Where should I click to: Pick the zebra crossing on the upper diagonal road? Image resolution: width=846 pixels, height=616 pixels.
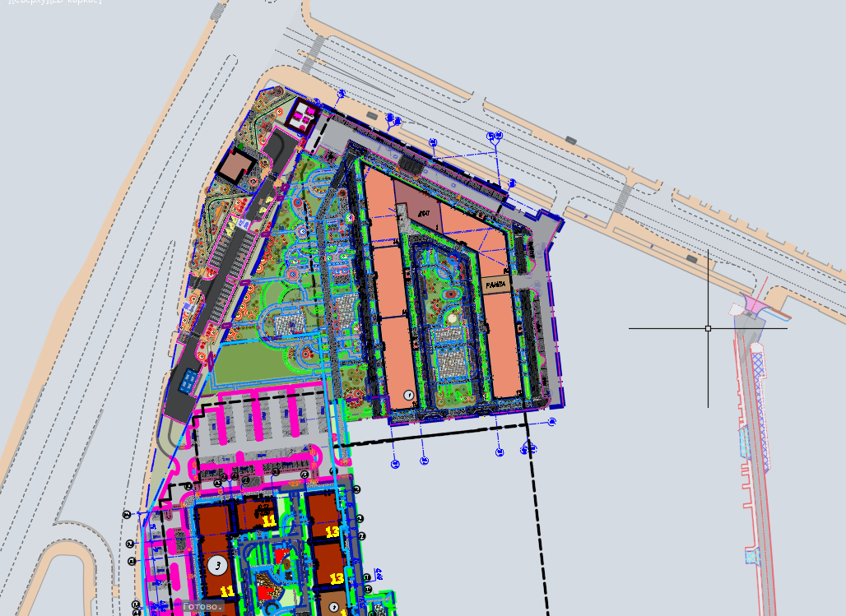point(314,54)
